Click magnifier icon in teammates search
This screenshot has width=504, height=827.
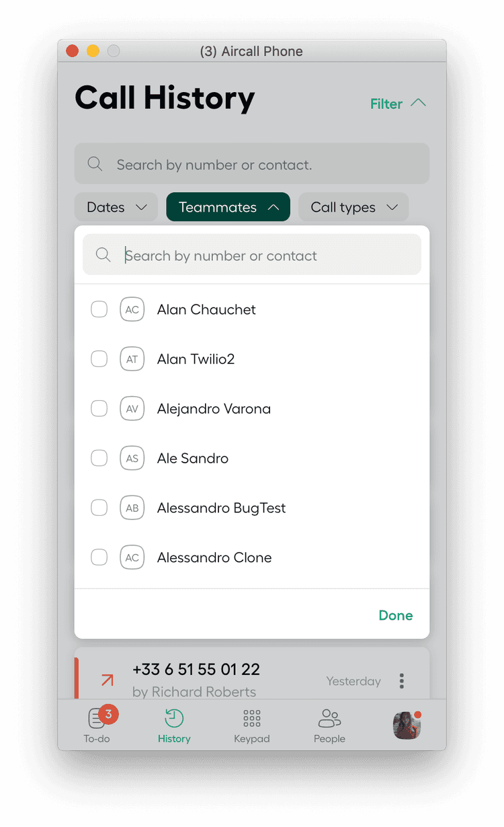click(x=103, y=255)
